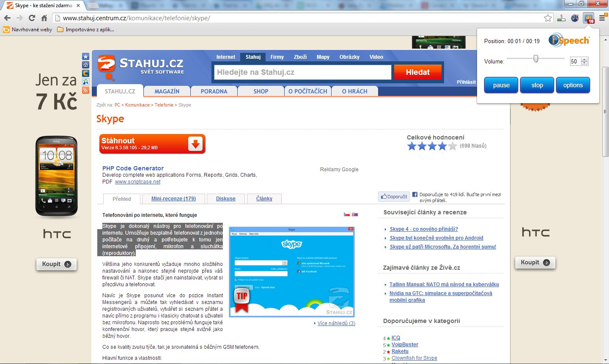Bookmark this page with the star icon
Viewport: 609px width, 364px height.
coord(548,18)
